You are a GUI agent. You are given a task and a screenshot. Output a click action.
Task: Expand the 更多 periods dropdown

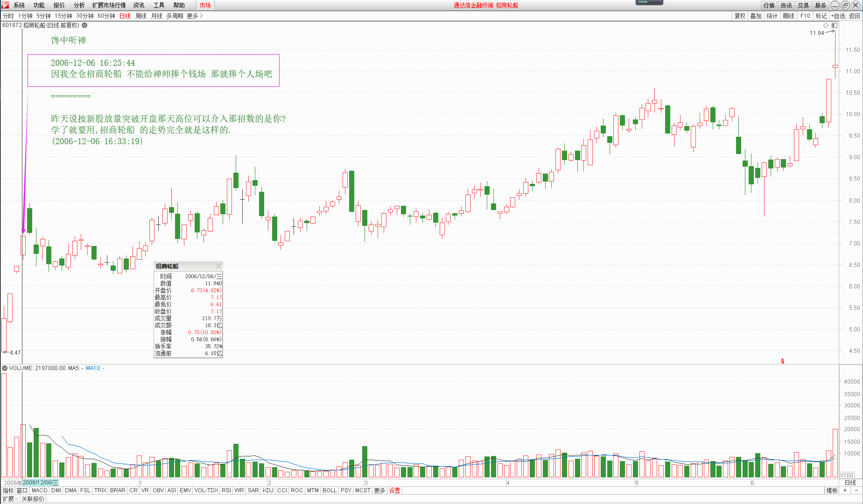(x=191, y=15)
